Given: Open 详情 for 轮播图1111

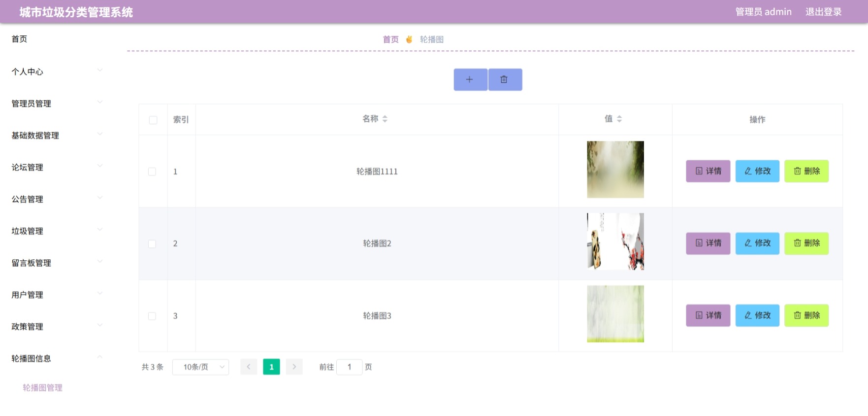Looking at the screenshot, I should pyautogui.click(x=708, y=171).
